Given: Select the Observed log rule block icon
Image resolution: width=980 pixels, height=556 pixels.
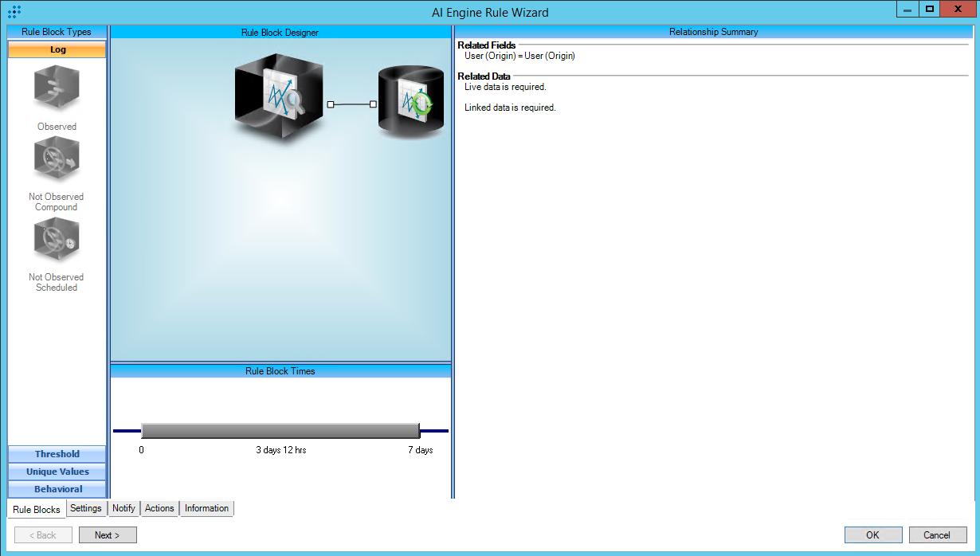Looking at the screenshot, I should pyautogui.click(x=57, y=89).
